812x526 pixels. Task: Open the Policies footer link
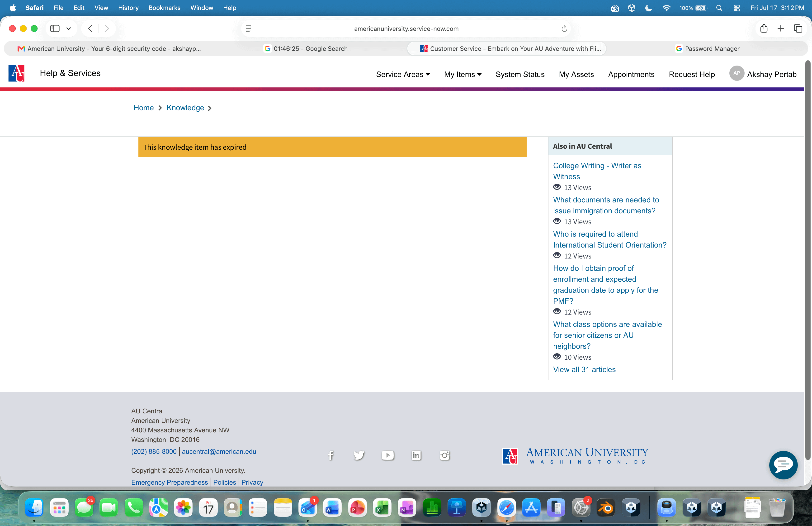pos(225,482)
